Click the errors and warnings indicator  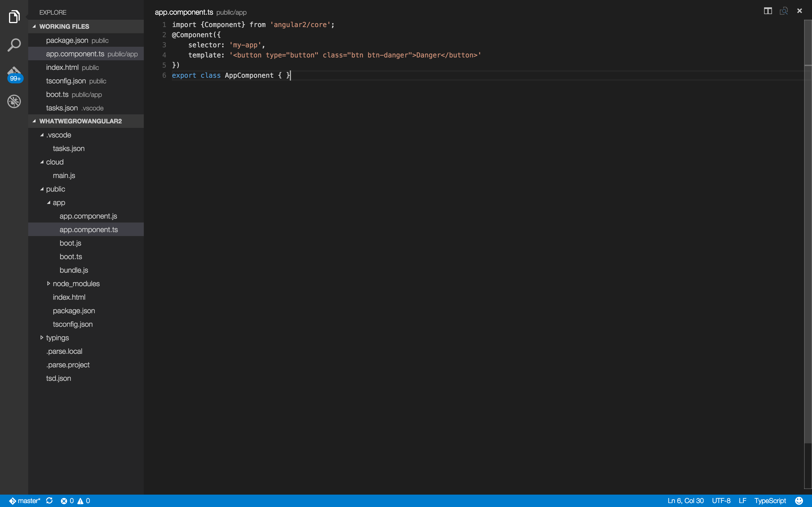75,501
